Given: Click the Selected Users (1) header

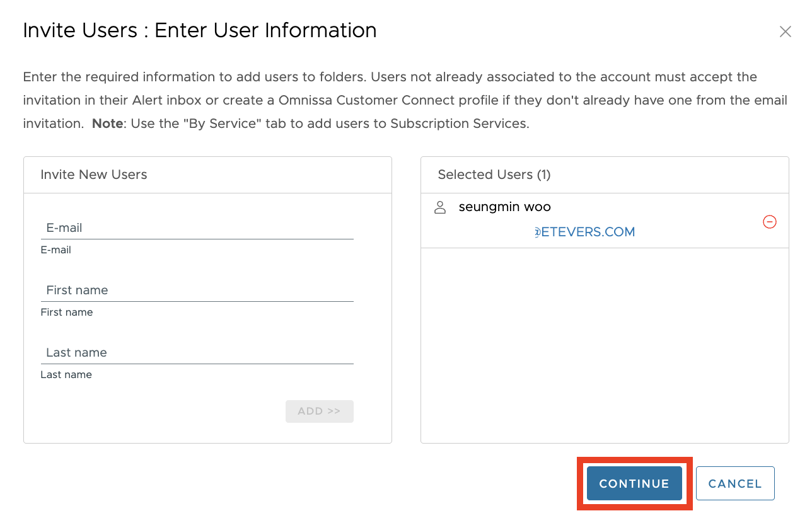Looking at the screenshot, I should 494,175.
